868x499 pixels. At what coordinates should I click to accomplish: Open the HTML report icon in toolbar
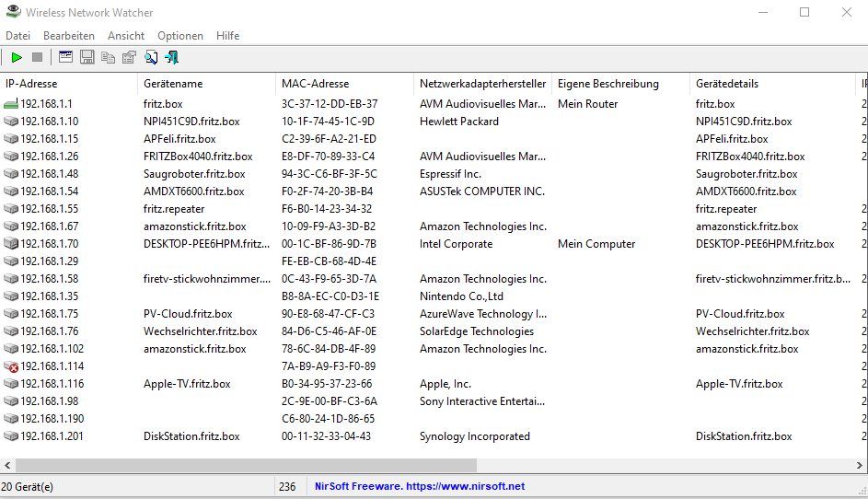66,58
